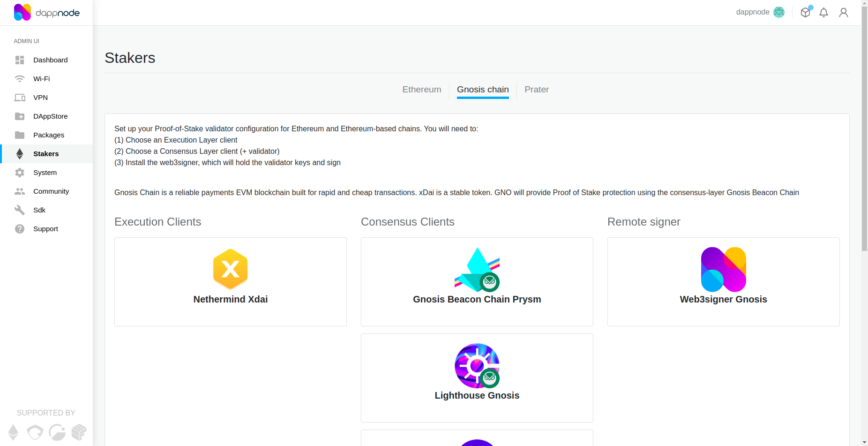Click the Ethereum supporter logo in footer
Image resolution: width=868 pixels, height=446 pixels.
pos(14,432)
